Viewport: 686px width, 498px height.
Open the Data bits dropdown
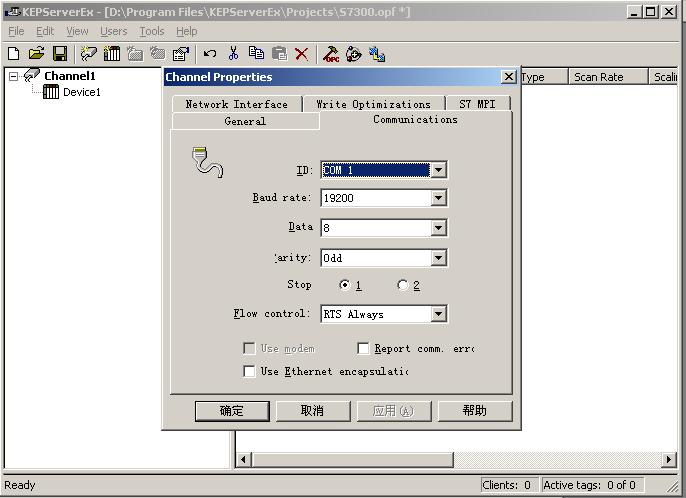[438, 228]
